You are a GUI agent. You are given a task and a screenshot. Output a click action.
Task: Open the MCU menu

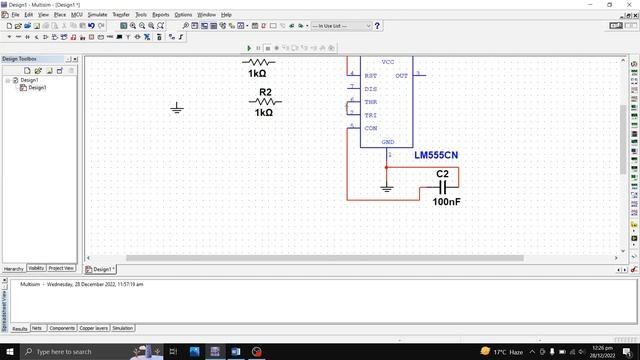[77, 15]
